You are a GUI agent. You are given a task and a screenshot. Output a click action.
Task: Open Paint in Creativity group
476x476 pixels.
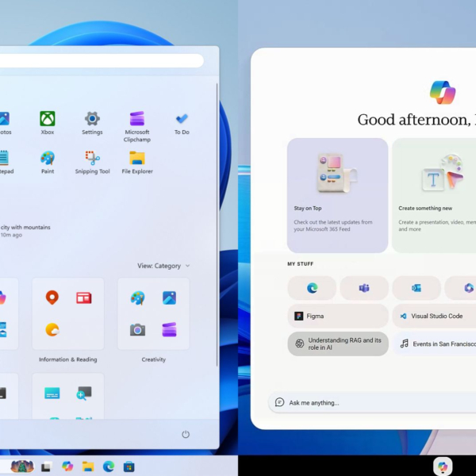(x=137, y=297)
